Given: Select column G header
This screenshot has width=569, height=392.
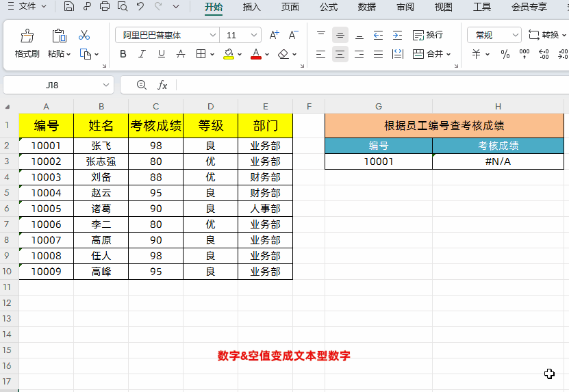Looking at the screenshot, I should [379, 106].
